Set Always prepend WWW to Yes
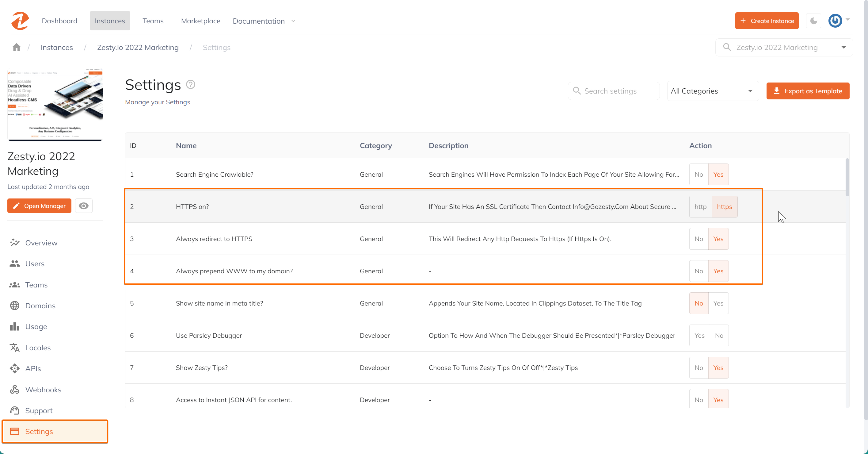The width and height of the screenshot is (868, 454). pos(718,271)
